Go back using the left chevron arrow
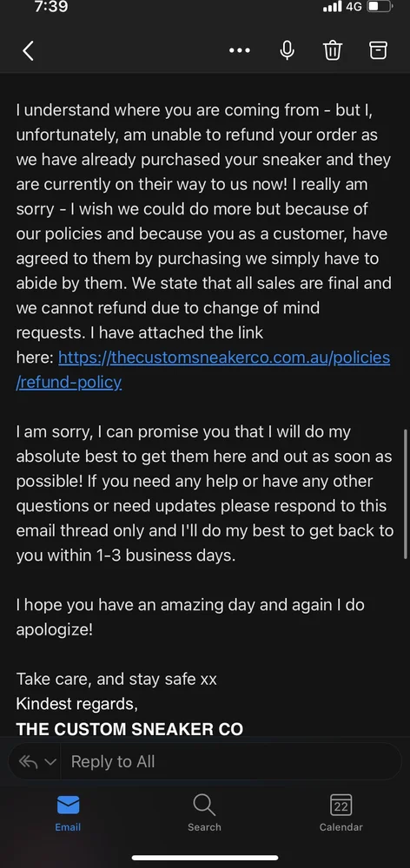410x868 pixels. tap(29, 50)
